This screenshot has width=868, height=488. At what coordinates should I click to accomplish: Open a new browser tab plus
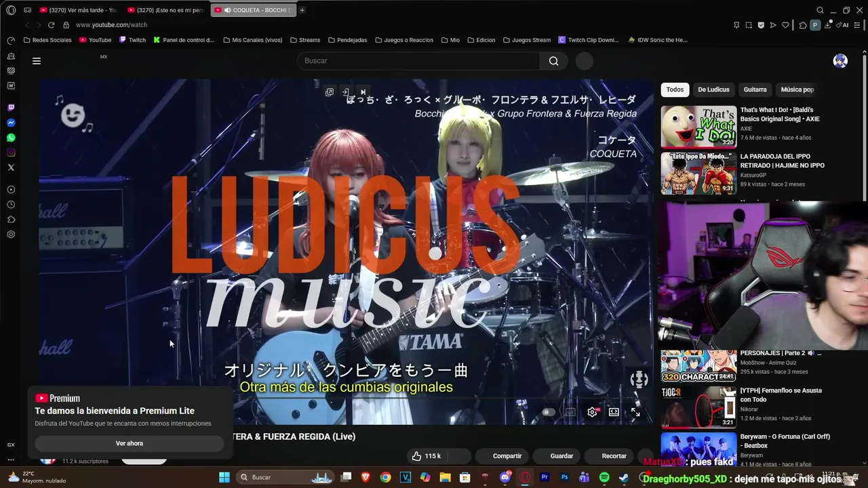[x=302, y=10]
